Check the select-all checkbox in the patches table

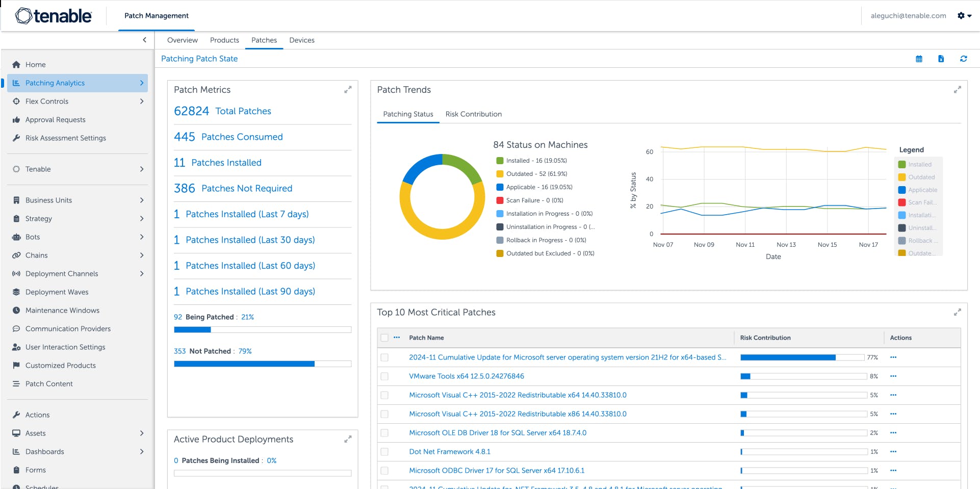click(385, 338)
